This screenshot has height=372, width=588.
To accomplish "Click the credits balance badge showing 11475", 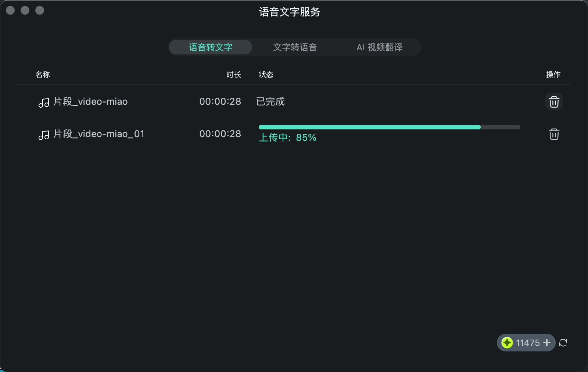I will (x=526, y=343).
